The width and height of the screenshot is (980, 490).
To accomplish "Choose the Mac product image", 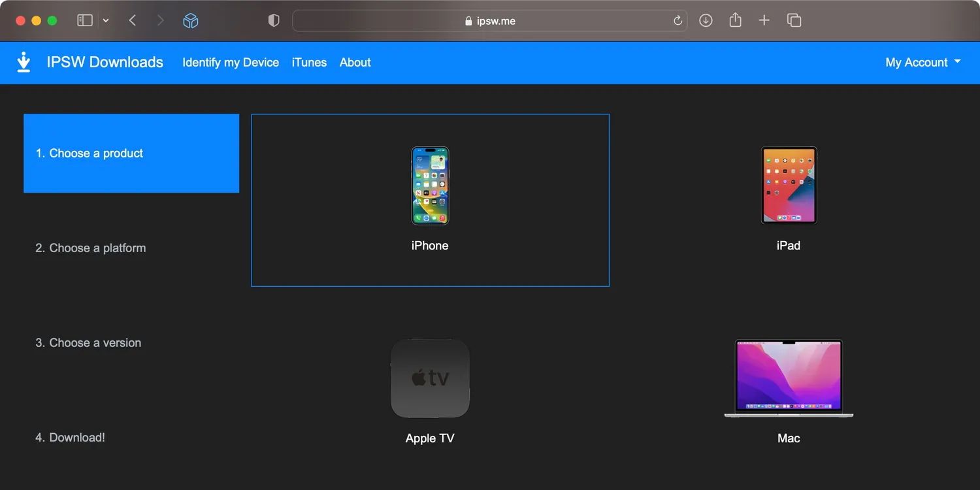I will (x=789, y=378).
